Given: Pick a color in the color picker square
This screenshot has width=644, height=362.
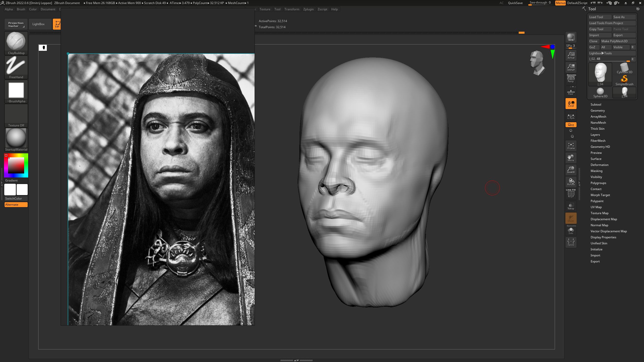Looking at the screenshot, I should (16, 165).
